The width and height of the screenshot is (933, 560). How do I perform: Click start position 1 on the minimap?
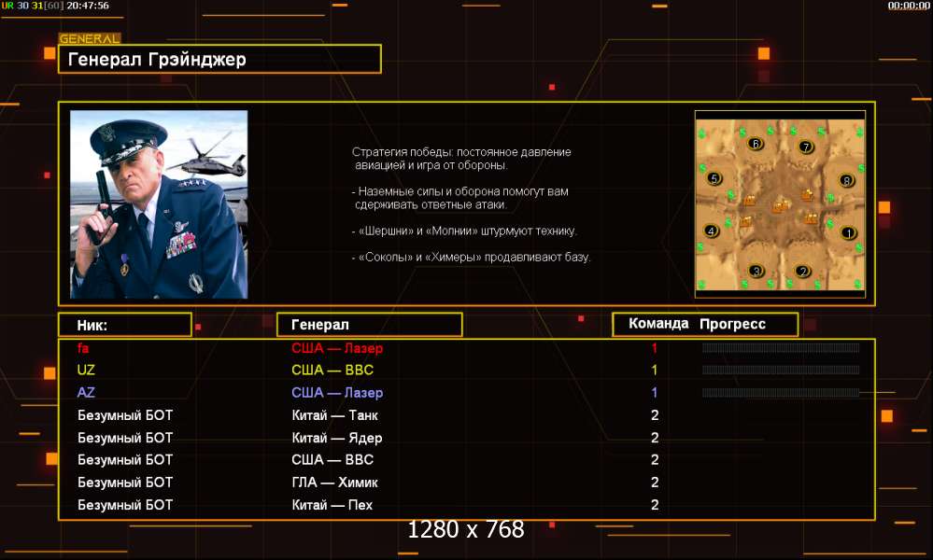(848, 232)
